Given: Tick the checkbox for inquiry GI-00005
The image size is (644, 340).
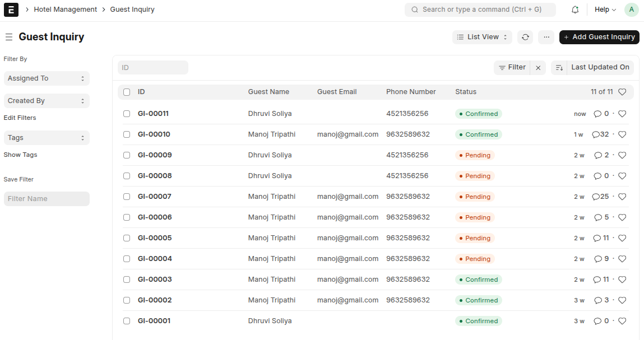Looking at the screenshot, I should tap(126, 237).
